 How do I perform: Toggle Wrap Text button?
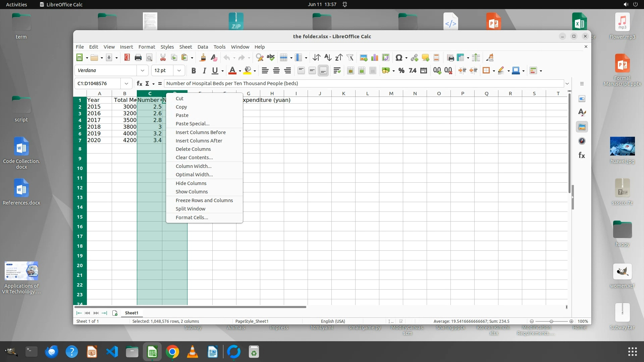click(x=337, y=70)
